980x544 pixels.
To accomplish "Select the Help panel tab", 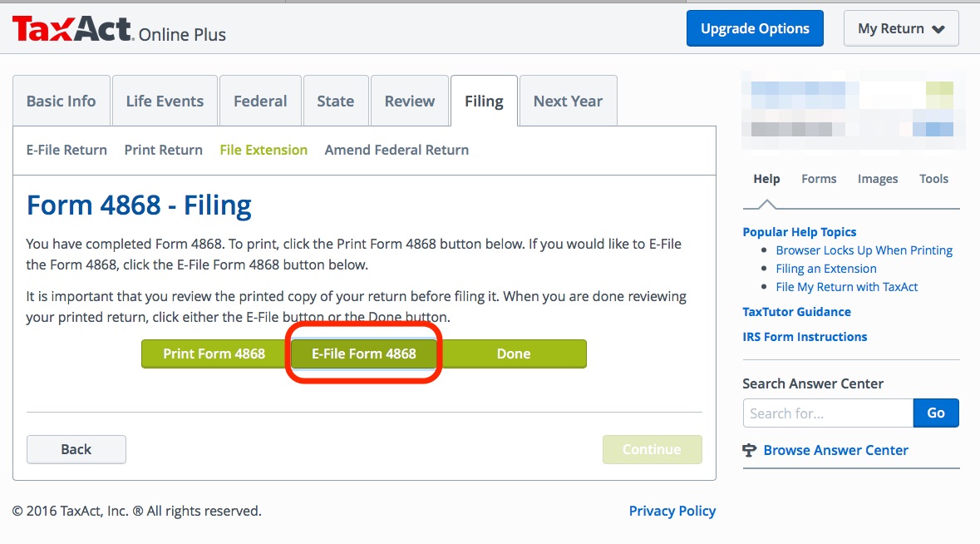I will coord(767,179).
